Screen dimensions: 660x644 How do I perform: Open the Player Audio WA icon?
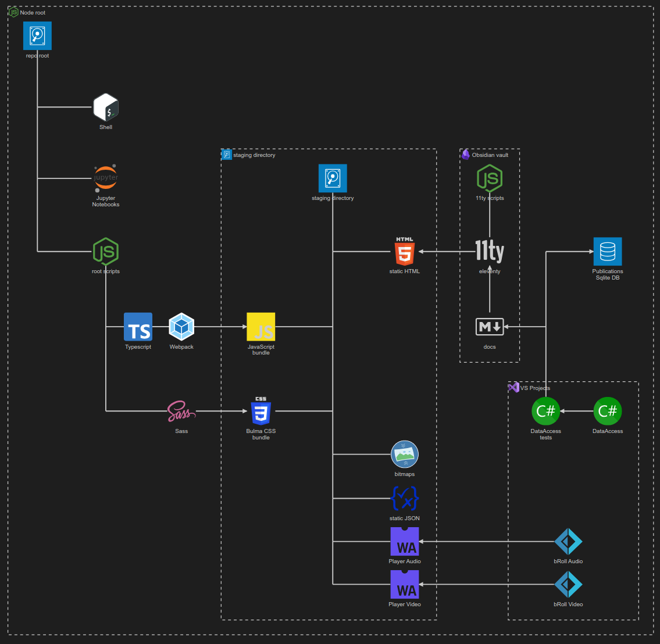click(x=405, y=541)
